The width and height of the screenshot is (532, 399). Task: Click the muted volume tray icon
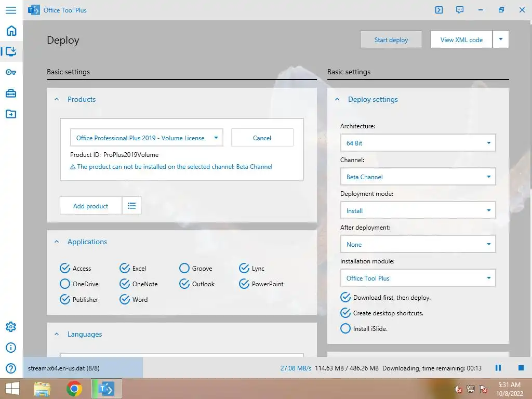[x=458, y=389]
